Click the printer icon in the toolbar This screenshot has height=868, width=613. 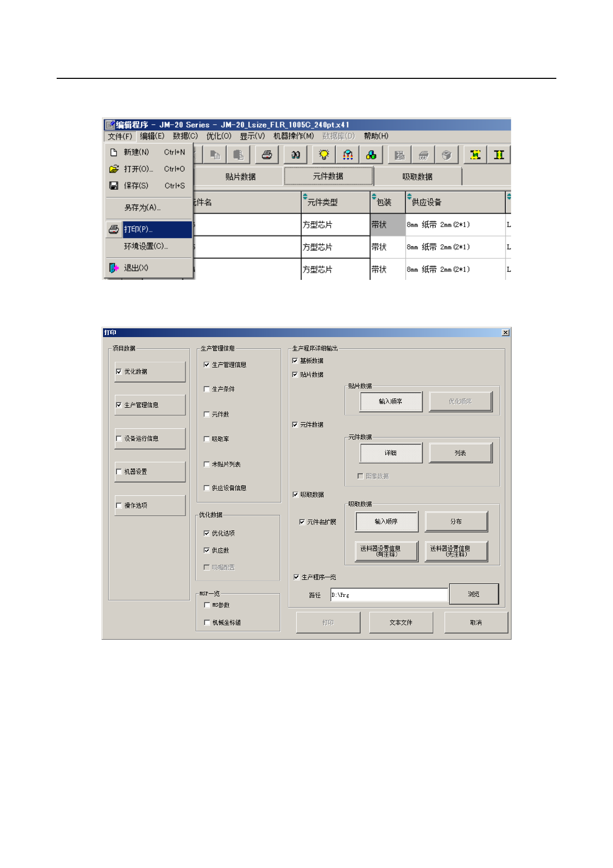[267, 155]
